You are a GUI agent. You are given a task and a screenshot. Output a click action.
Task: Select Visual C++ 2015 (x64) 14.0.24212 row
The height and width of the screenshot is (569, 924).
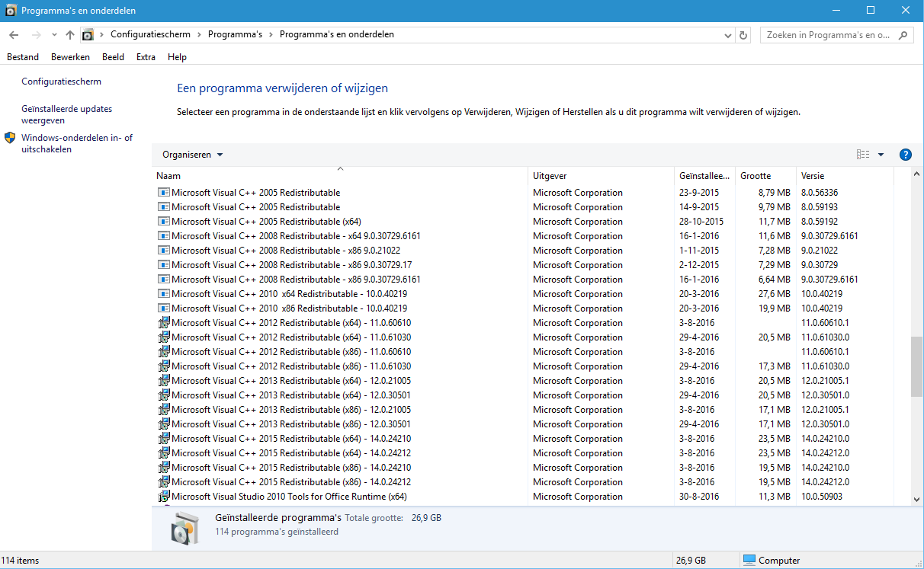tap(522, 453)
